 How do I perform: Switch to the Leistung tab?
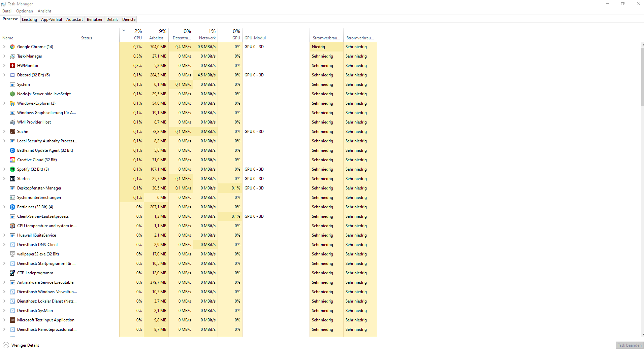[29, 20]
